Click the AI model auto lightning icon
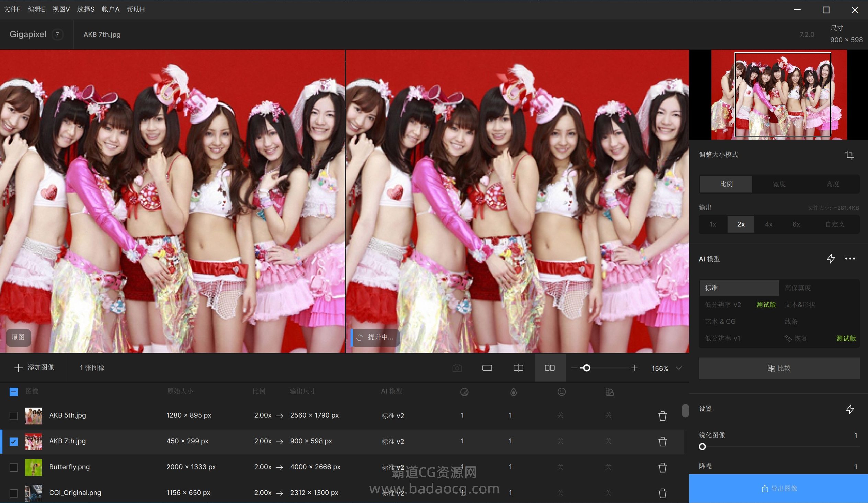 tap(831, 259)
